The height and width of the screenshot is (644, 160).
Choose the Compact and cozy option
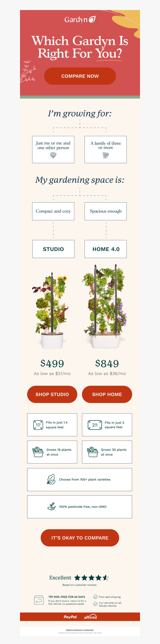53,211
